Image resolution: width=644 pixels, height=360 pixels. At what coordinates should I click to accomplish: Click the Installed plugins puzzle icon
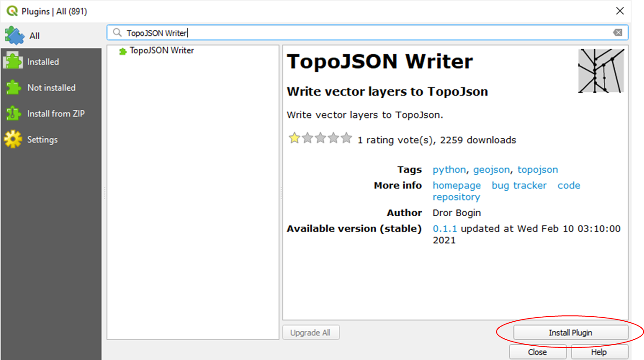click(13, 61)
